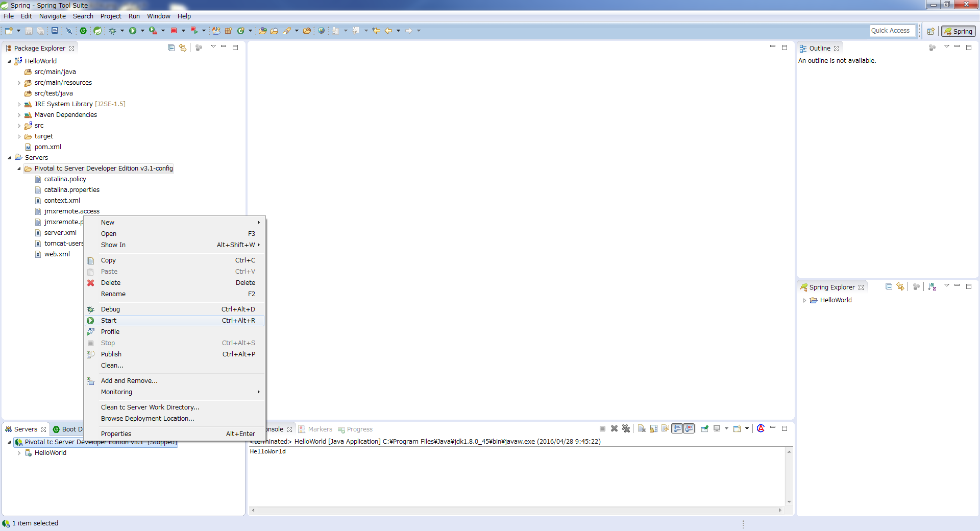Click the Clear Console icon
This screenshot has height=531, width=980.
(642, 429)
